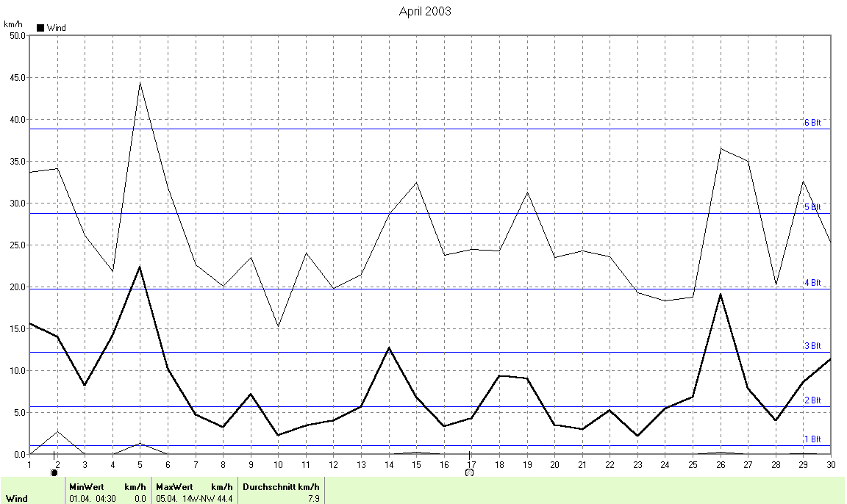The width and height of the screenshot is (847, 504).
Task: Select the Wind legend label
Action: (x=57, y=28)
